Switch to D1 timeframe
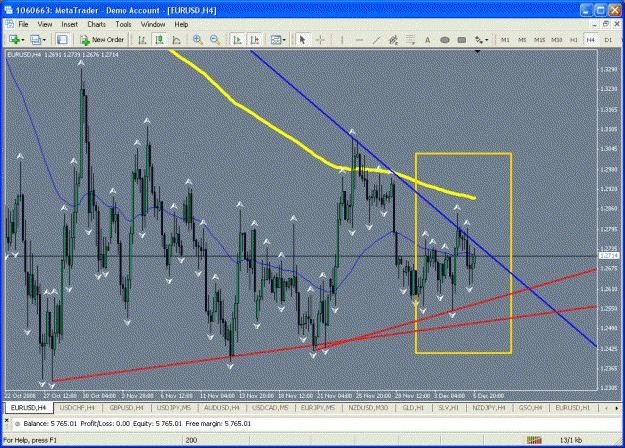 [x=608, y=40]
